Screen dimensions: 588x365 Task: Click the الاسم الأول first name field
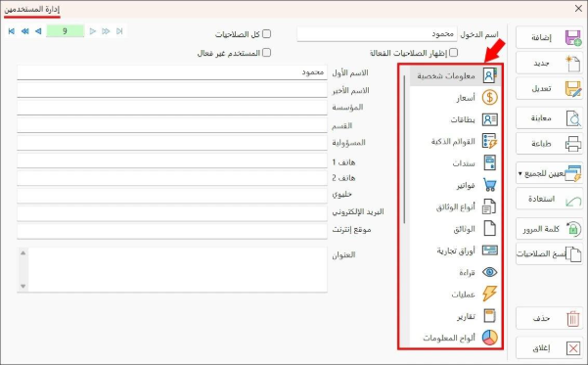click(x=172, y=72)
